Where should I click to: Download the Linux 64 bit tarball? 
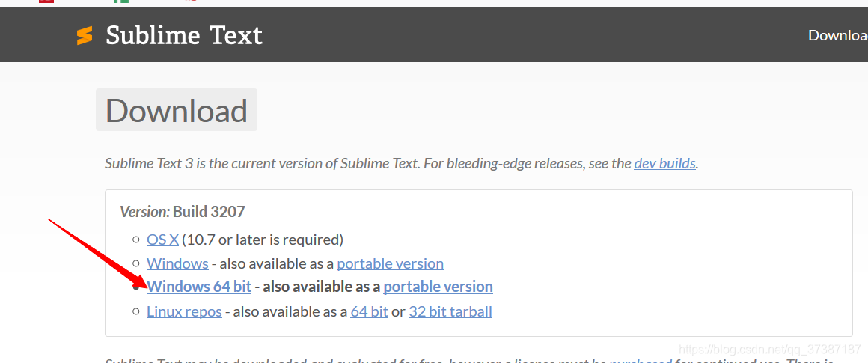pyautogui.click(x=369, y=311)
